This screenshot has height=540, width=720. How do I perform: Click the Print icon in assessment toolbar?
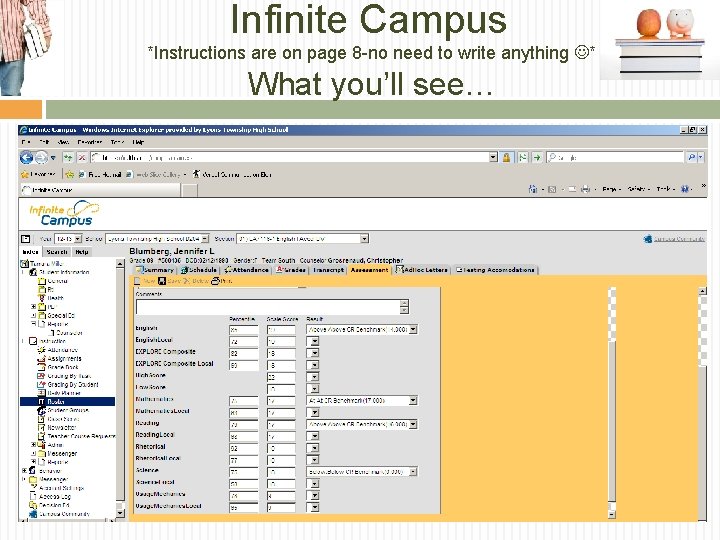pyautogui.click(x=215, y=281)
